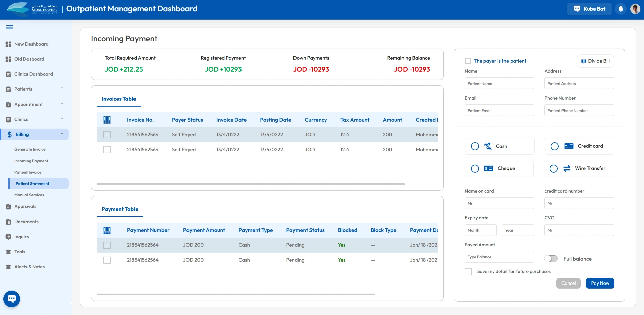This screenshot has height=315, width=644.
Task: Click the Payment Table column selector icon
Action: (107, 230)
